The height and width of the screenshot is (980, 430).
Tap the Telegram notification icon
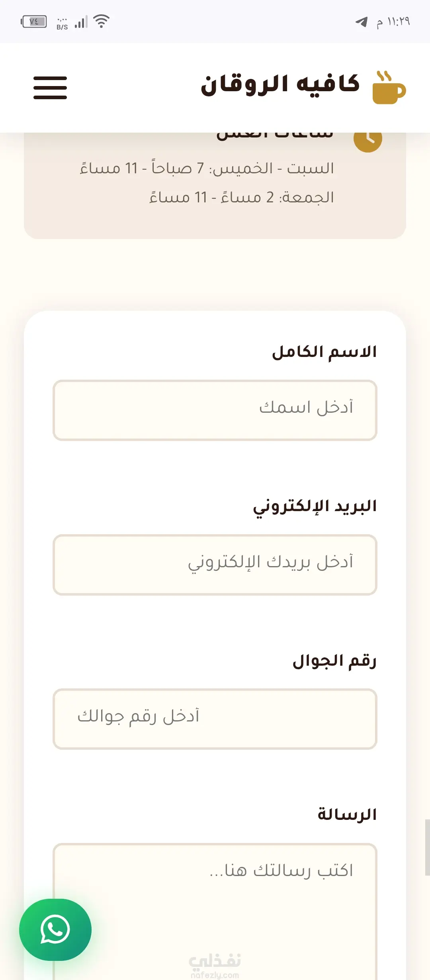pyautogui.click(x=362, y=22)
